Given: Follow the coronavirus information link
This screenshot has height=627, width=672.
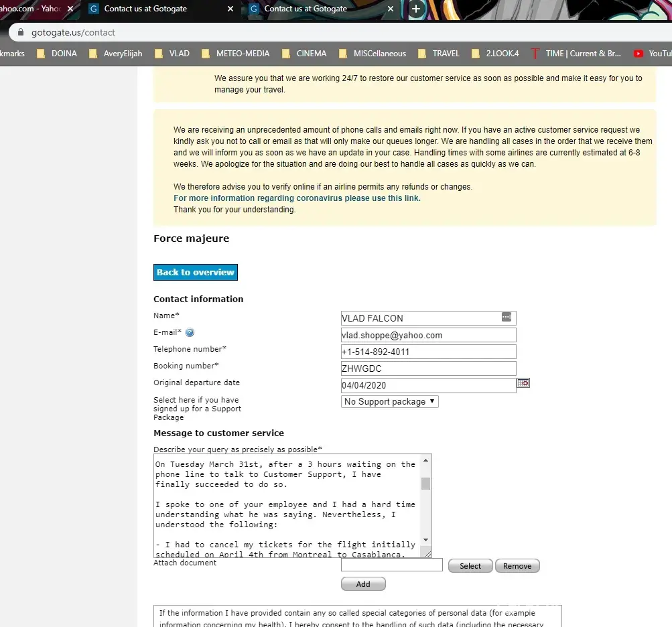Looking at the screenshot, I should tap(297, 198).
